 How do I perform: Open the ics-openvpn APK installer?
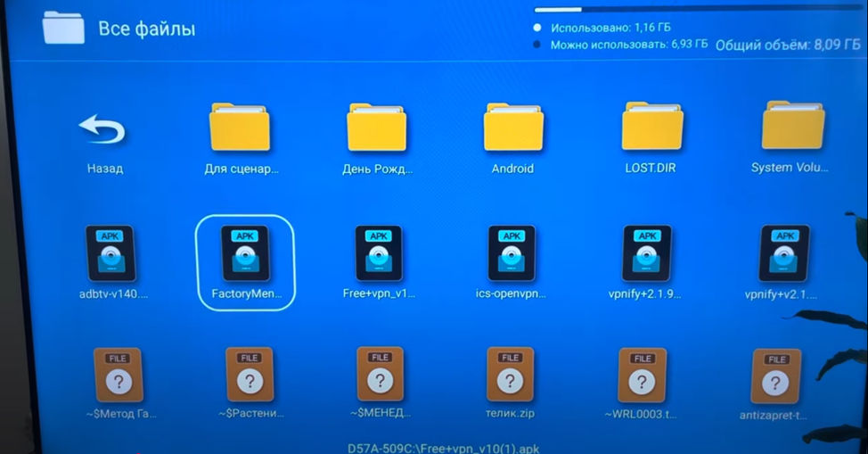click(512, 253)
